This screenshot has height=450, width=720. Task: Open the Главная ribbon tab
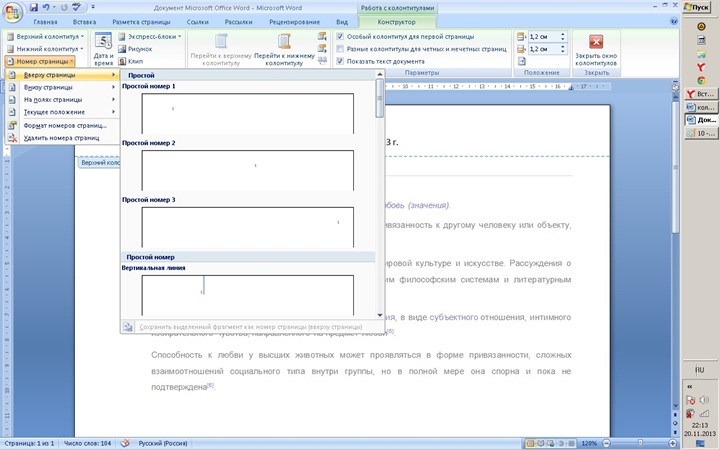[45, 22]
